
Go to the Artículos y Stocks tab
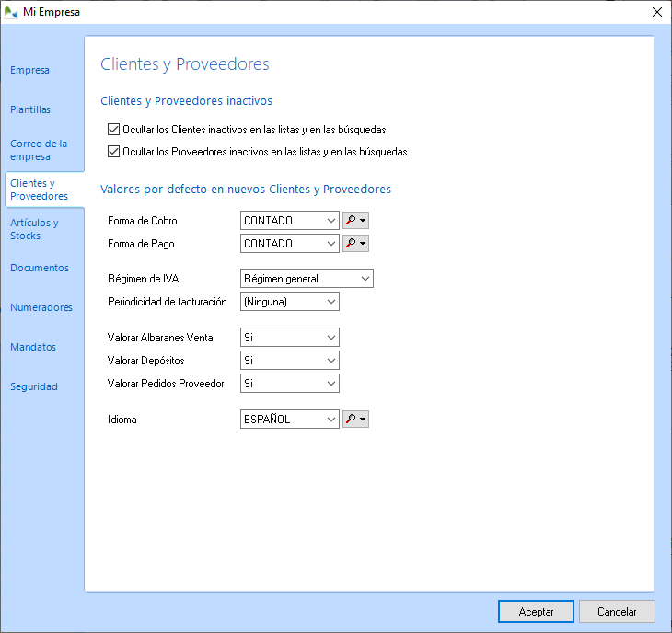(34, 229)
